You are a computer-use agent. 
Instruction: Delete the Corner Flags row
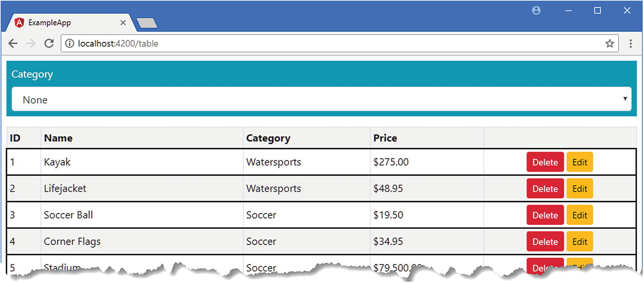pos(545,242)
